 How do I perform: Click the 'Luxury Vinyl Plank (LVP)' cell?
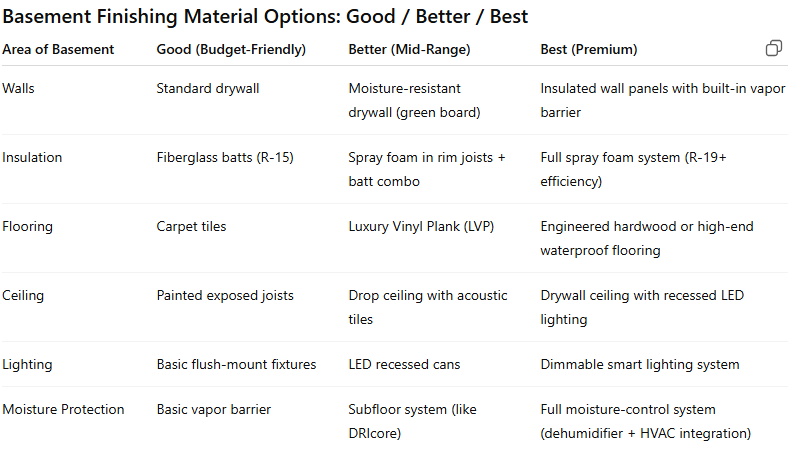point(421,226)
